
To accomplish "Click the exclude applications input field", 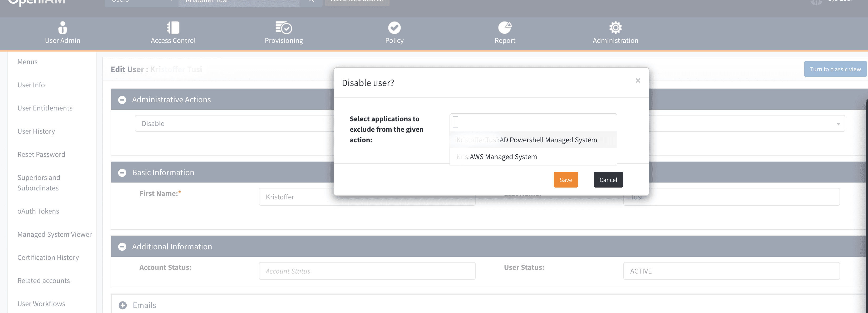I will (533, 123).
